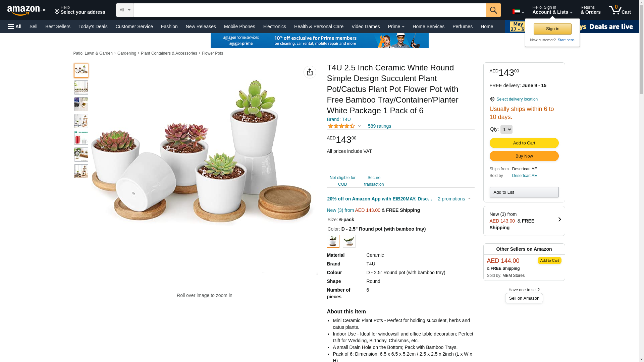644x362 pixels.
Task: Expand the 2 promotions section
Action: [x=454, y=199]
